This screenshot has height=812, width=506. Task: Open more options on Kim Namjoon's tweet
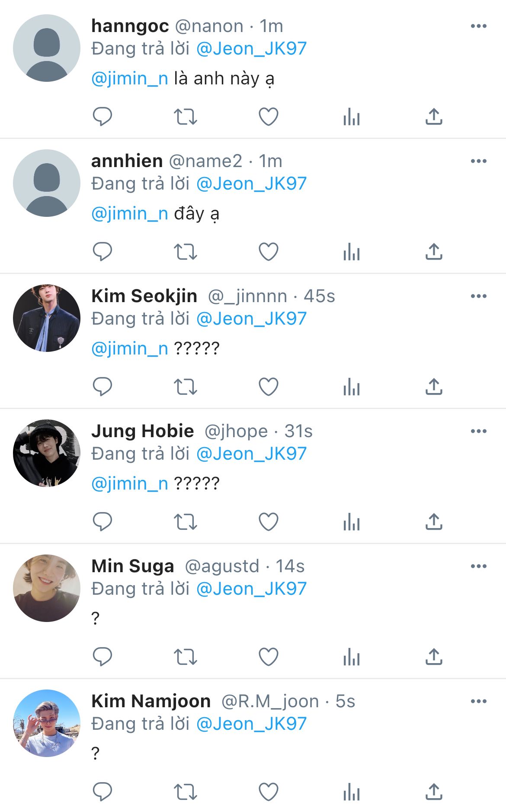478,701
